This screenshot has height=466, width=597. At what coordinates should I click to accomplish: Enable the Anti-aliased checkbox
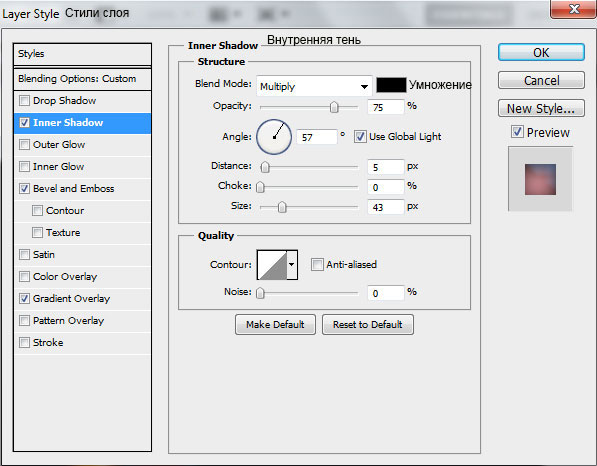click(x=317, y=264)
